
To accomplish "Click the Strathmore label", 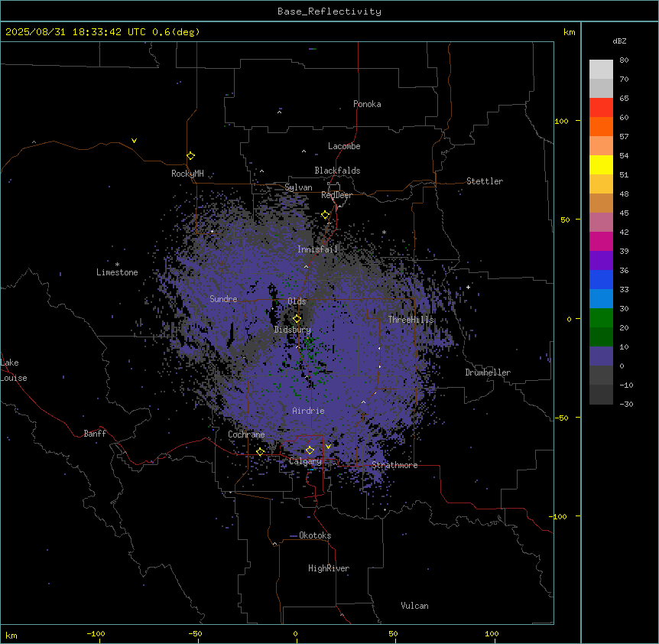I will tap(394, 465).
